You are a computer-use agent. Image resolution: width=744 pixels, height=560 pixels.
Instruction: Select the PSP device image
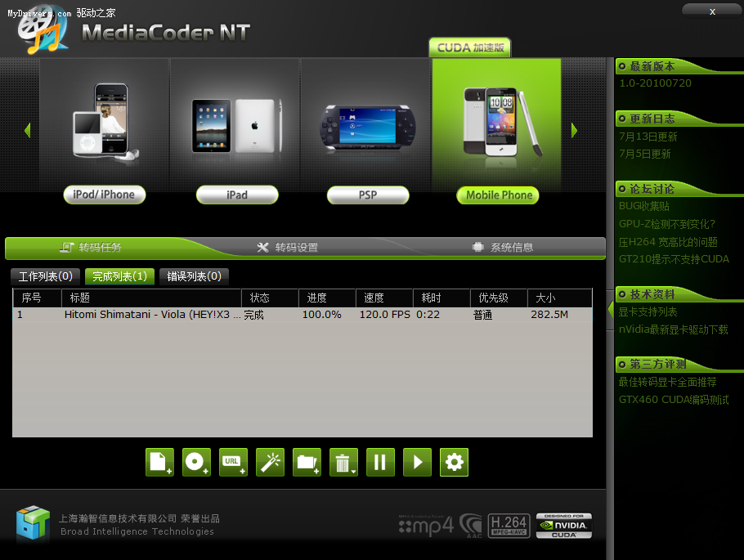(367, 128)
